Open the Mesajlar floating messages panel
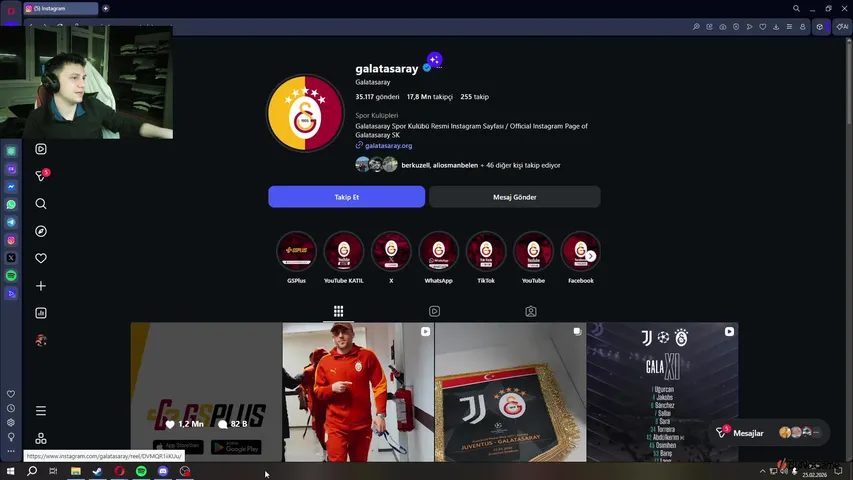This screenshot has width=853, height=480. (769, 433)
